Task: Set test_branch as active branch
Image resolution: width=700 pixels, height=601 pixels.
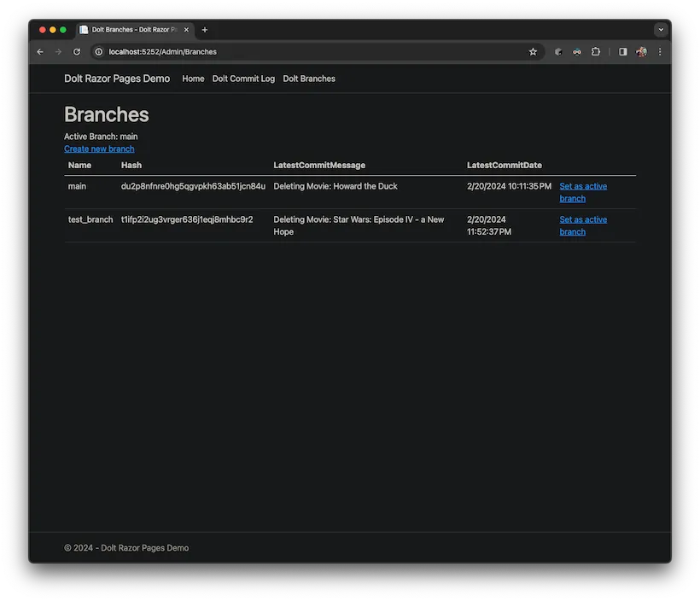Action: (583, 225)
